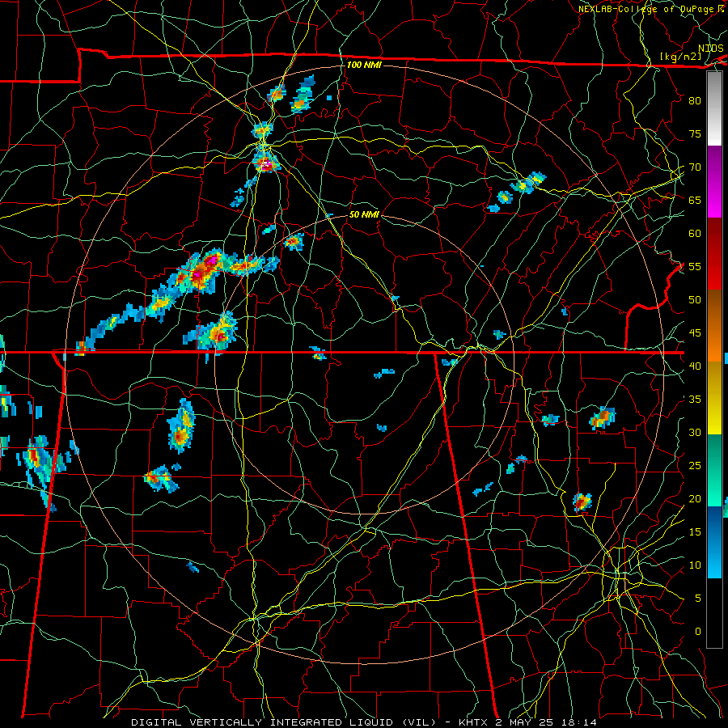Click the NIDS label above the scale

[710, 49]
